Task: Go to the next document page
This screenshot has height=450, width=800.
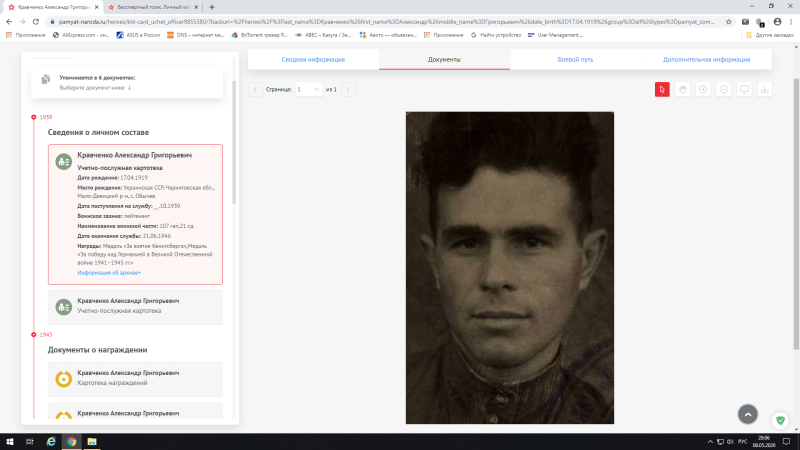Action: pyautogui.click(x=348, y=89)
